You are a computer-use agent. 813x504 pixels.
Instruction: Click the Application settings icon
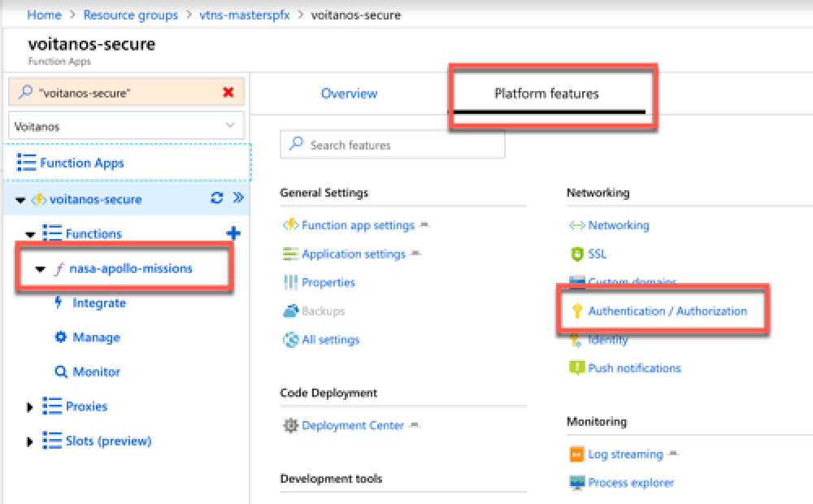(x=290, y=254)
